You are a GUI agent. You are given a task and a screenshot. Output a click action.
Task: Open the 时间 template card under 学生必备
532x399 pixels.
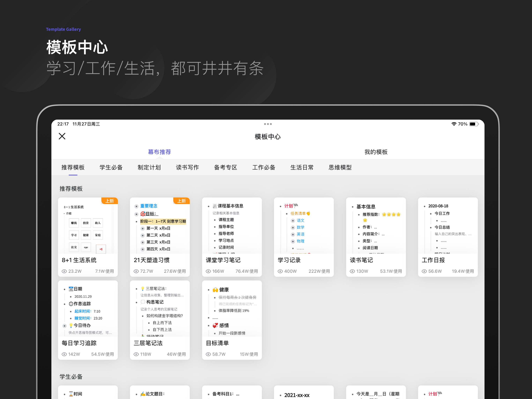[x=88, y=392]
